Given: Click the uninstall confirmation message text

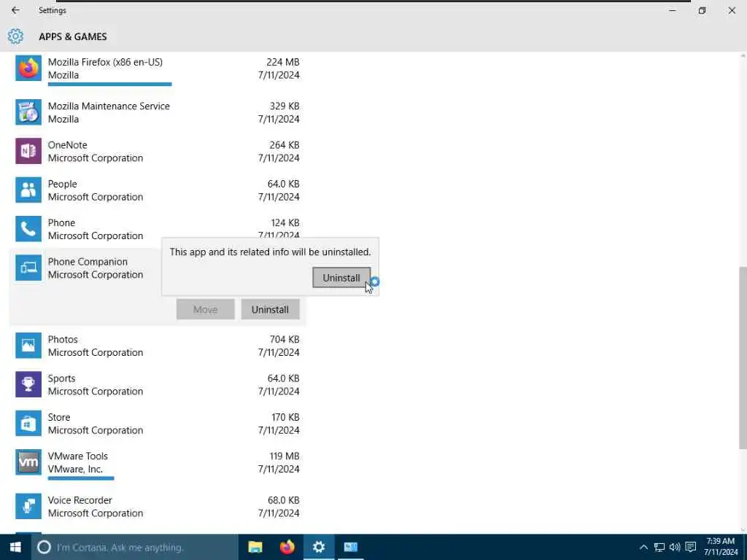Looking at the screenshot, I should [270, 252].
